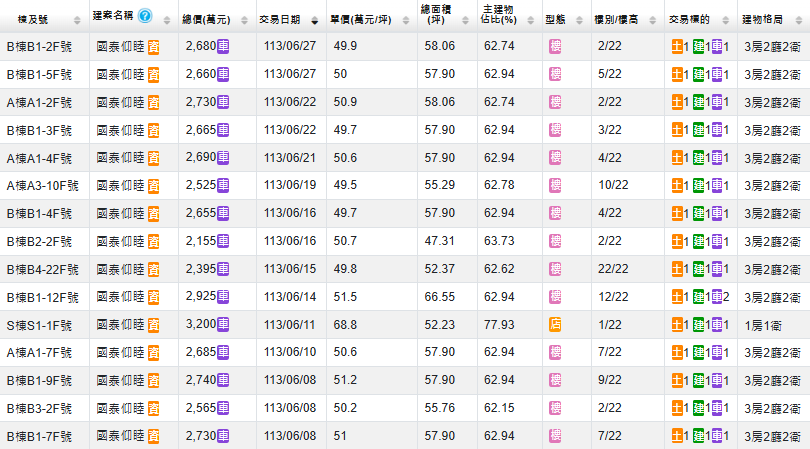Viewport: 810px width, 449px height.
Task: Sort the table by 建物格局
Action: click(x=798, y=20)
